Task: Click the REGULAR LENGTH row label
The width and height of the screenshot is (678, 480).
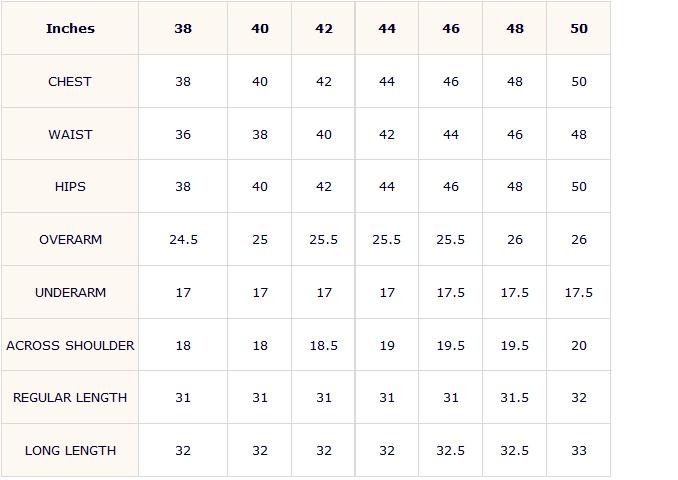Action: coord(70,397)
